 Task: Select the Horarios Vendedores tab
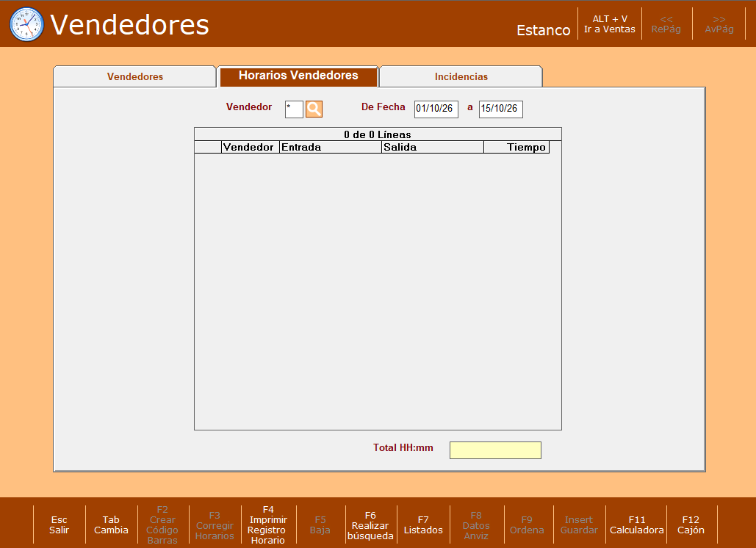pyautogui.click(x=298, y=76)
